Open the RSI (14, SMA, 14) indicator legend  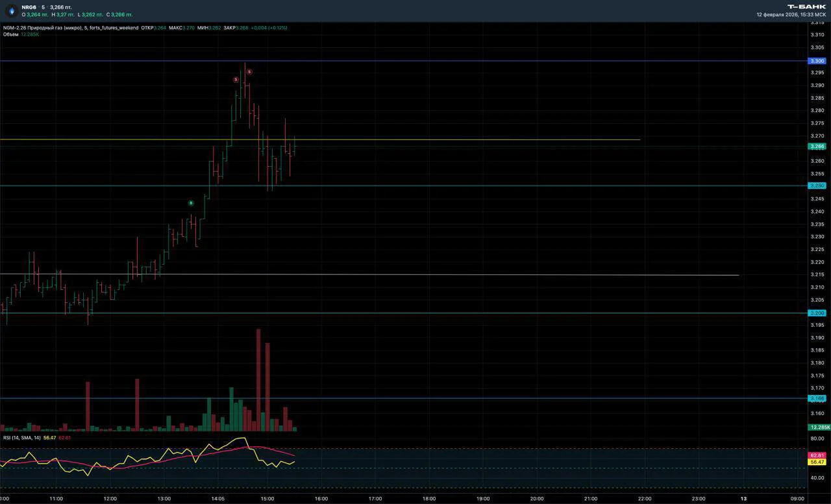(22, 438)
